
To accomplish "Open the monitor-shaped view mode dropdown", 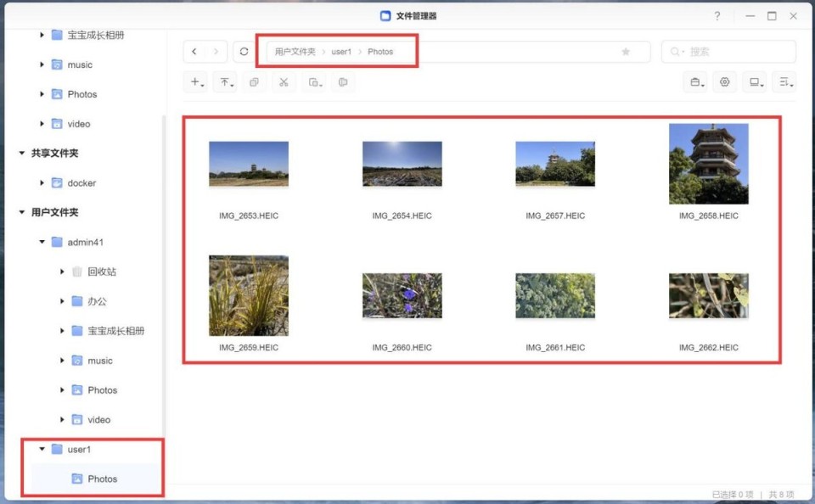I will point(756,82).
